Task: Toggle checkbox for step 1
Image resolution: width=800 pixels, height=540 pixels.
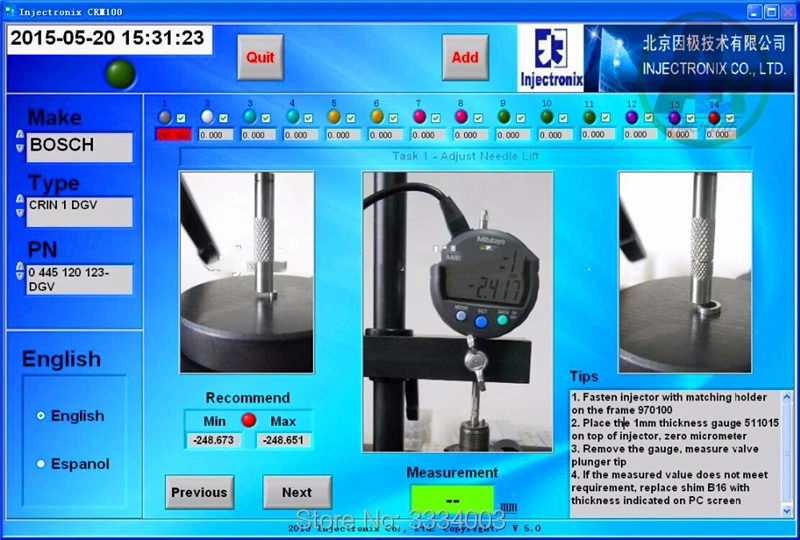Action: [x=181, y=118]
